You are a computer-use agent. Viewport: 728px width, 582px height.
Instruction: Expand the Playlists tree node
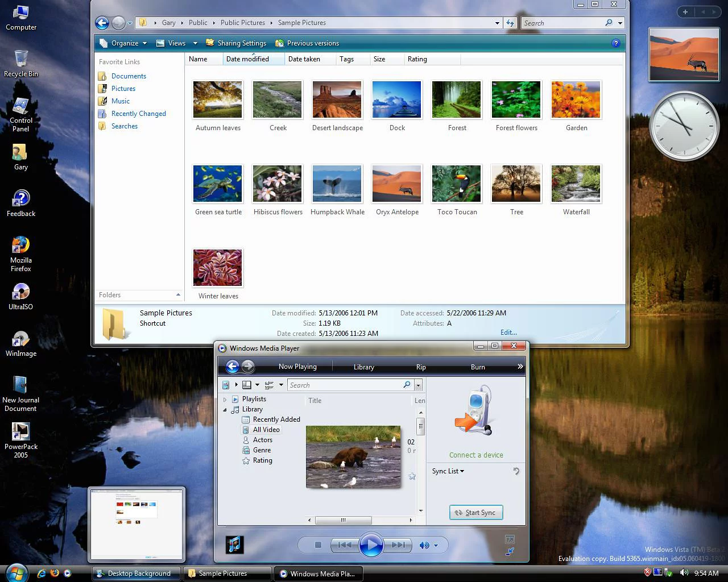click(225, 400)
